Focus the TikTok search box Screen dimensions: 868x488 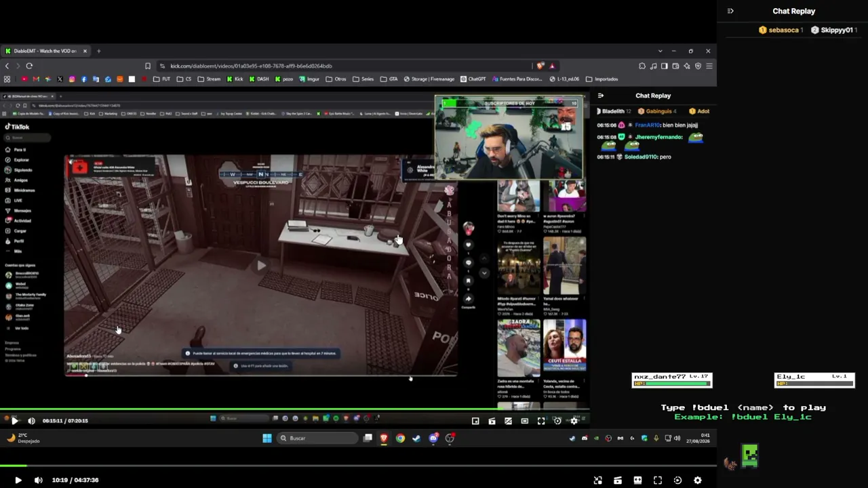tap(27, 138)
